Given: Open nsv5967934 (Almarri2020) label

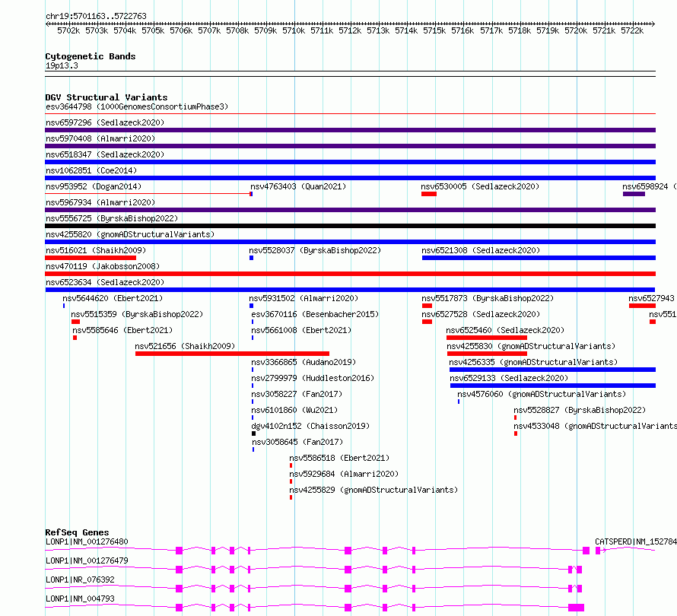Looking at the screenshot, I should pos(100,202).
